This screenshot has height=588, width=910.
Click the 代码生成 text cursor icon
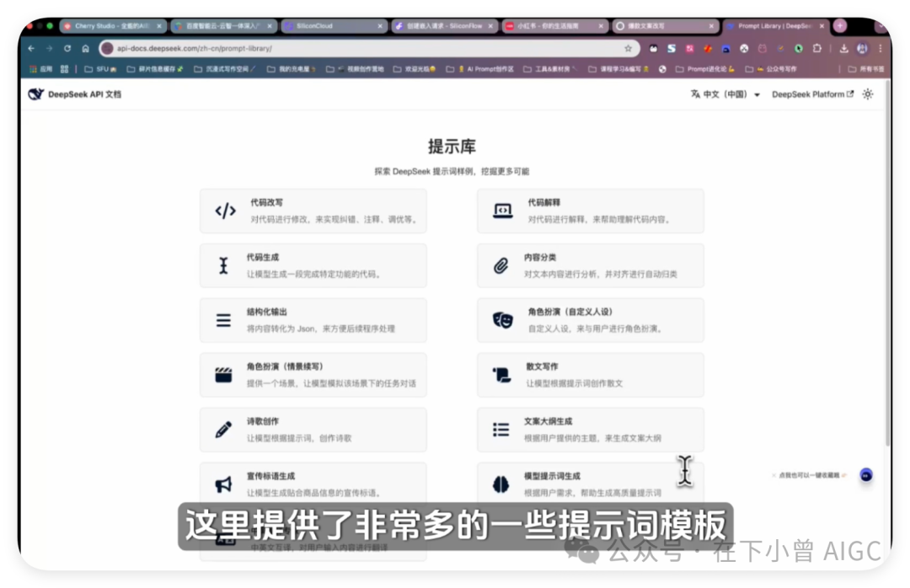coord(223,265)
